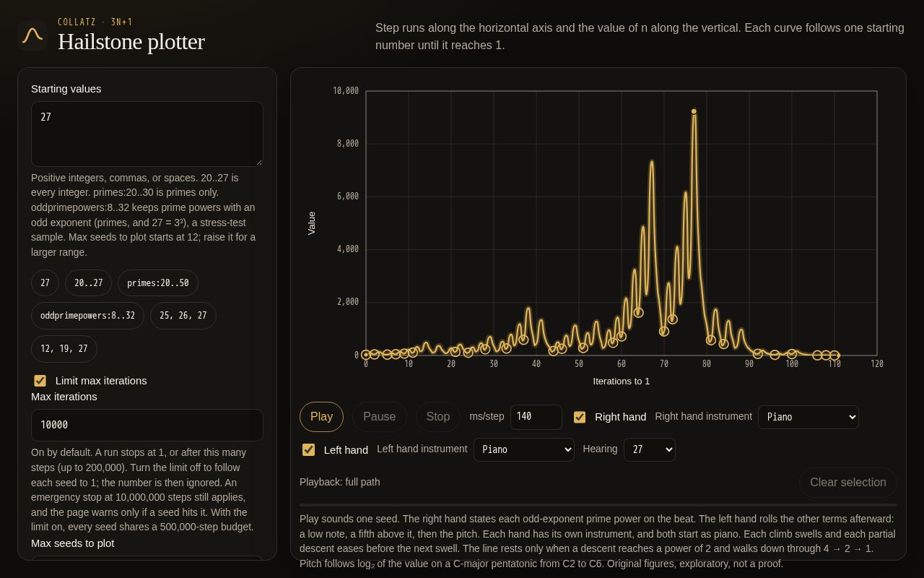
Task: Click the Clear selection button
Action: (x=847, y=483)
